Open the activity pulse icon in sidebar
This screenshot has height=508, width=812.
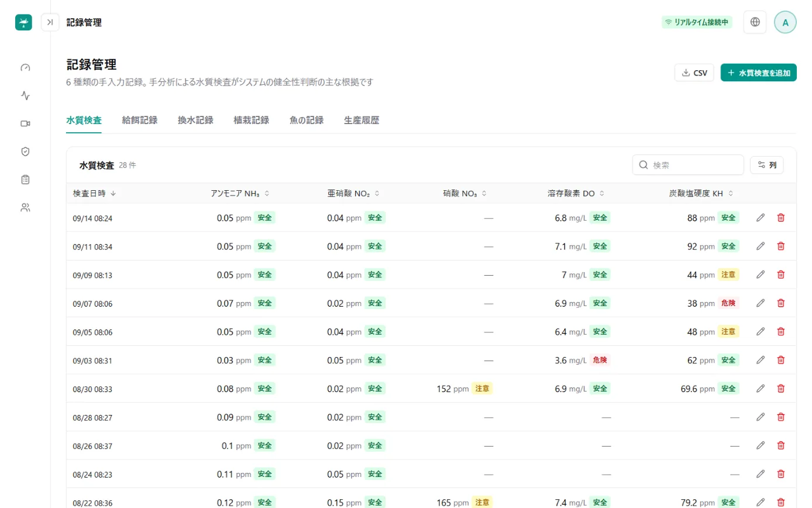tap(25, 95)
